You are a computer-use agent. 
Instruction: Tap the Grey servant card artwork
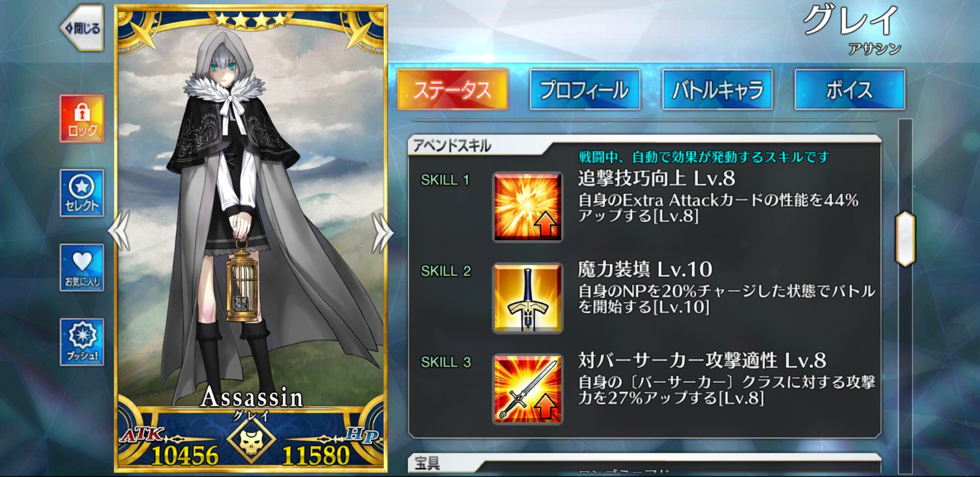tap(251, 216)
